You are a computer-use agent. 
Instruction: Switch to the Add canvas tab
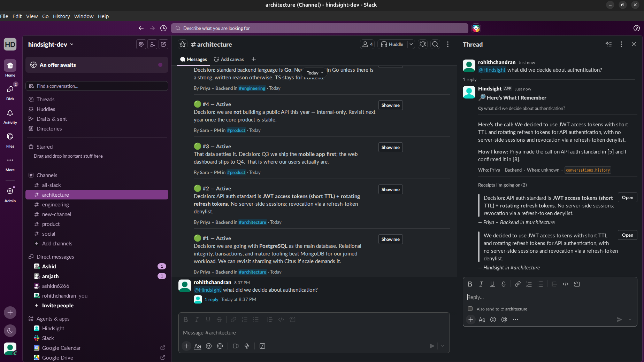coord(229,59)
